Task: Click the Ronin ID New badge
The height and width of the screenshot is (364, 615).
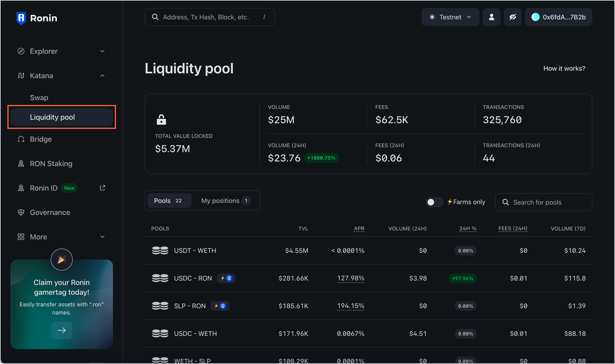Action: coord(69,188)
